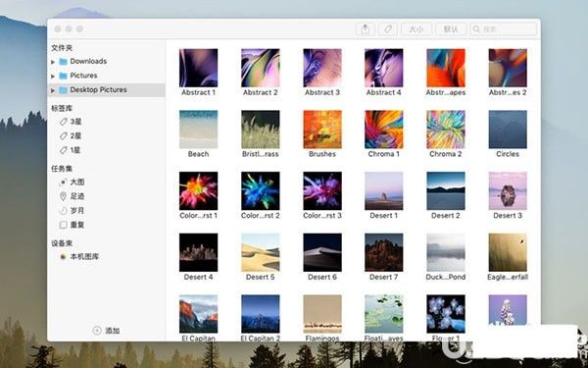Select the Color...rst 3 thumbnail
This screenshot has width=588, height=368.
coord(322,191)
